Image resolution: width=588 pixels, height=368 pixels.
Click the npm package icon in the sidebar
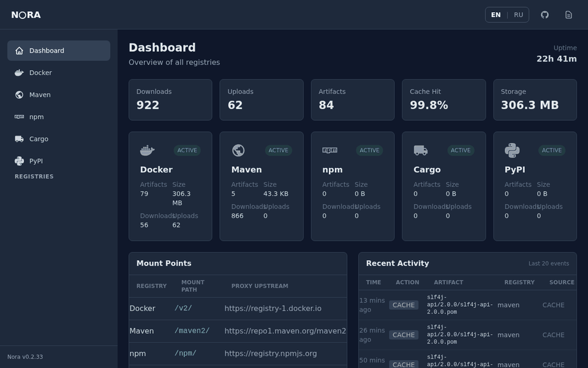tap(20, 117)
